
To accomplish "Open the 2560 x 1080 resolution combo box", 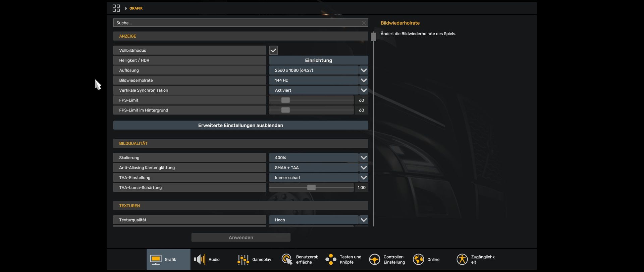I will pos(314,70).
